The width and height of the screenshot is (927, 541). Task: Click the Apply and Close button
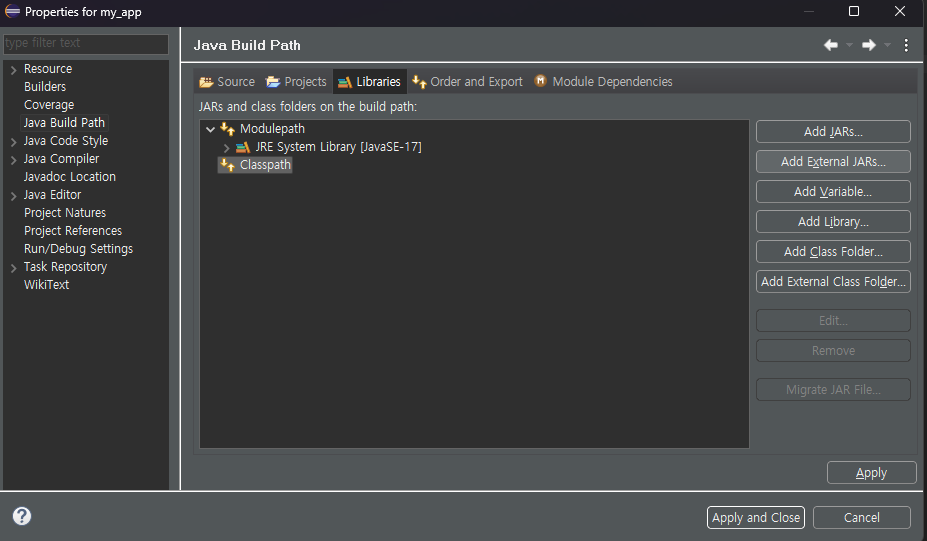756,517
